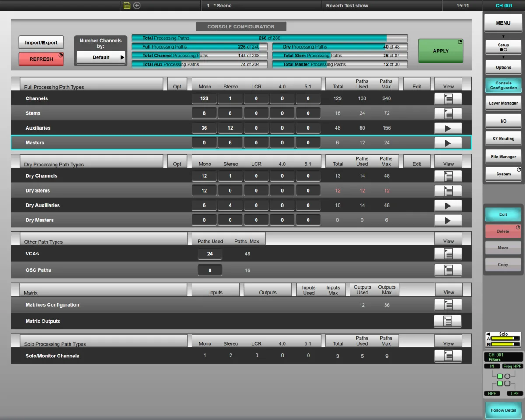
Task: Expand the Dry Auxiliaries row arrow button
Action: pyautogui.click(x=448, y=206)
